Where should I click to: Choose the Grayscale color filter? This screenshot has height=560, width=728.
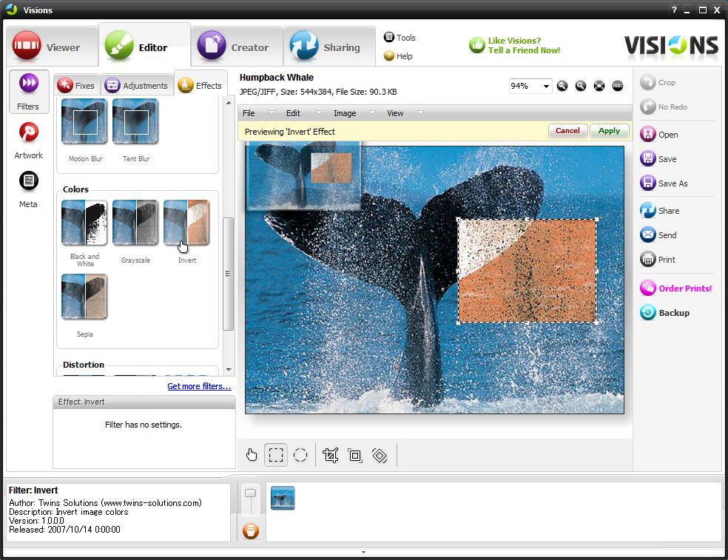(135, 223)
